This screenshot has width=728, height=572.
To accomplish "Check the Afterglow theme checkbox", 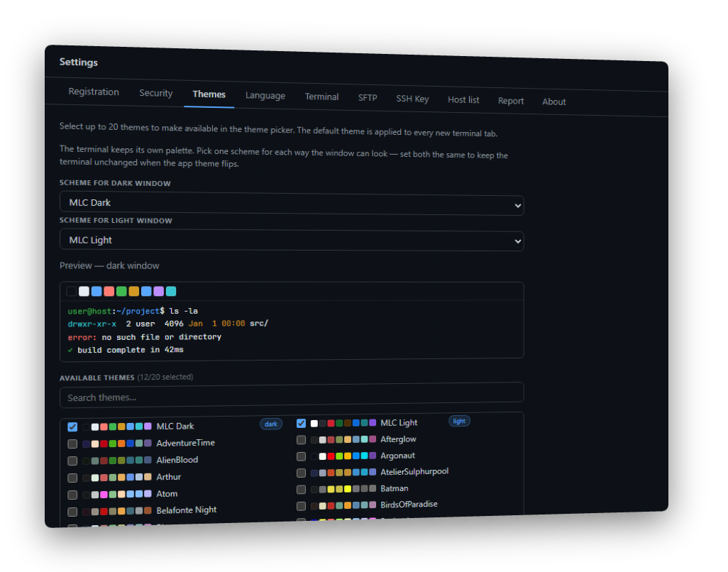I will (301, 440).
